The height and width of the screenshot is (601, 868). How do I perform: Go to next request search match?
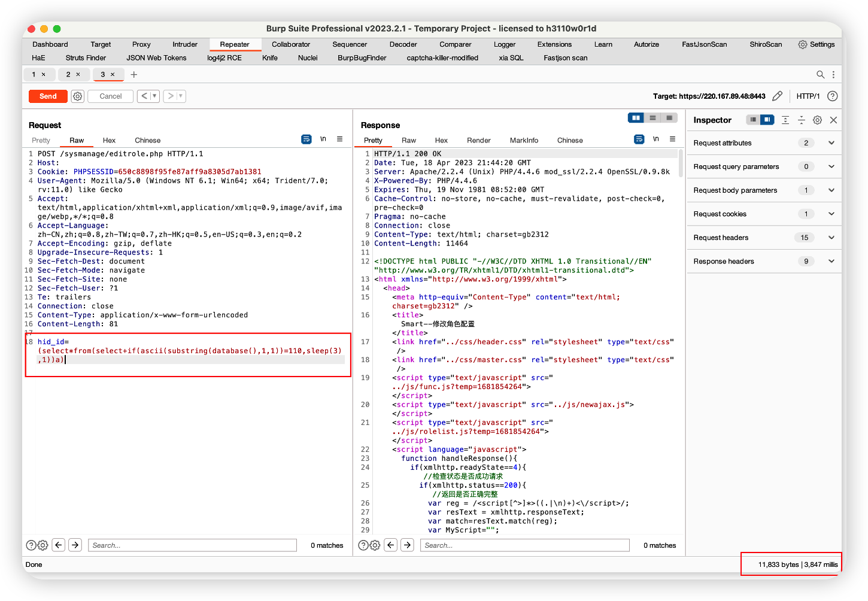pyautogui.click(x=75, y=545)
